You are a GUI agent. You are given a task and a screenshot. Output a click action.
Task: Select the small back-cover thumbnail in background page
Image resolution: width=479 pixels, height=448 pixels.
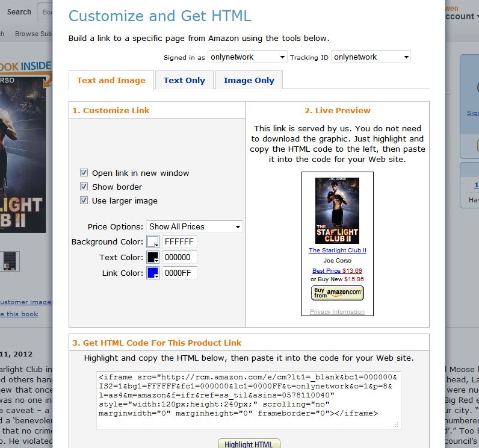pos(10,261)
